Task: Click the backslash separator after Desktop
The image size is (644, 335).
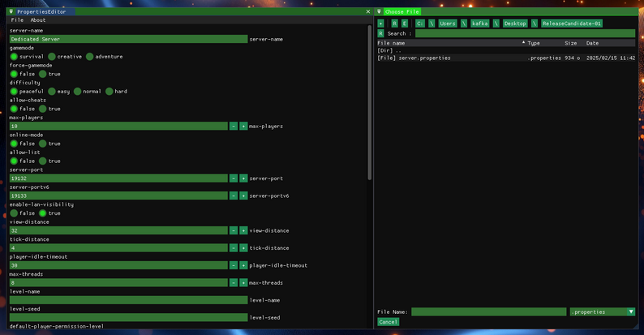Action: pyautogui.click(x=535, y=24)
